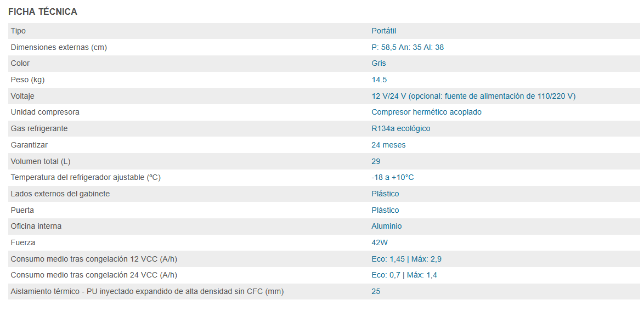Click the 42W power value

(x=380, y=242)
